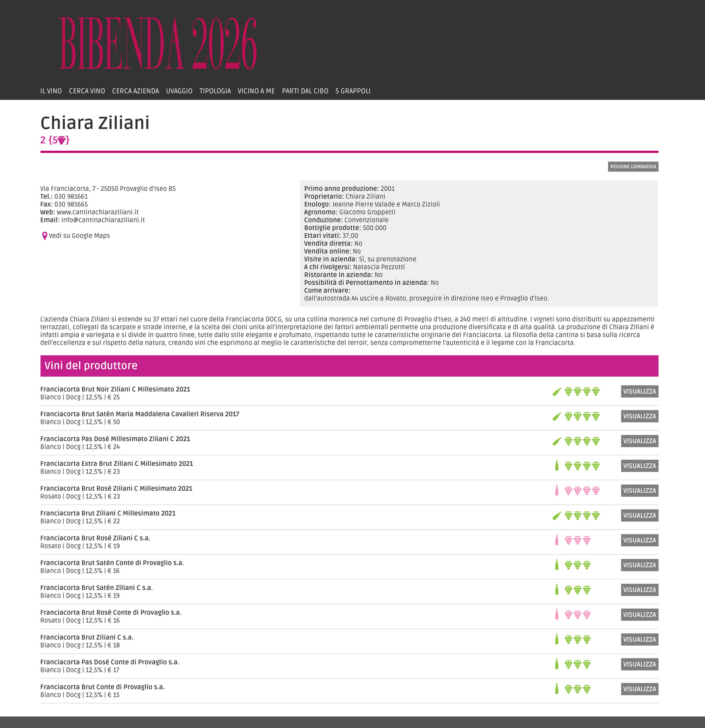
Task: Open the 5 GRAPPOLI menu page
Action: point(352,91)
